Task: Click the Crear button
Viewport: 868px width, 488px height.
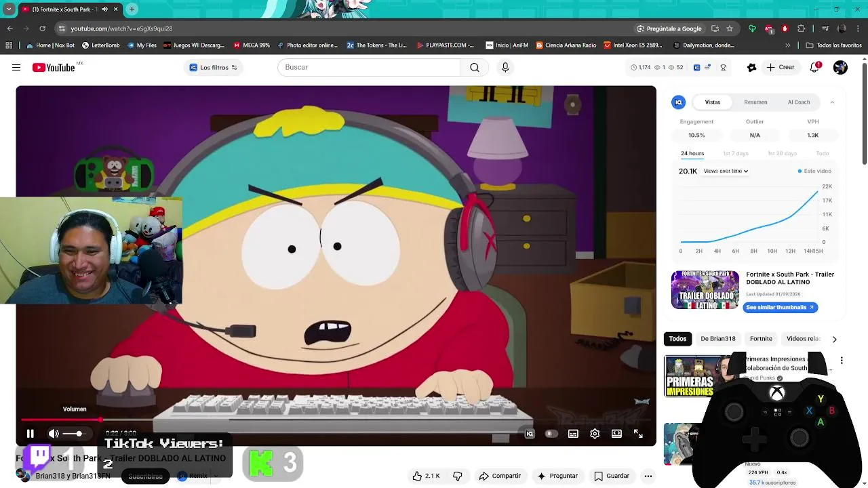Action: point(780,67)
